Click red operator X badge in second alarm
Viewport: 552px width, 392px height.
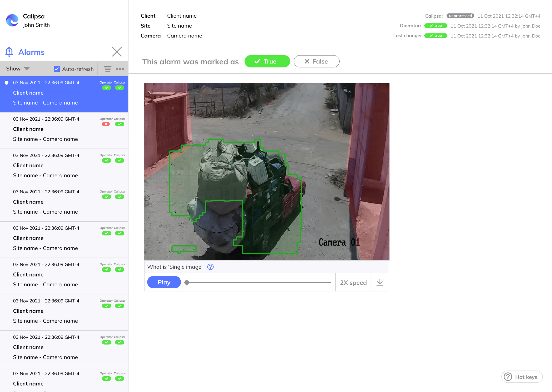pos(106,124)
